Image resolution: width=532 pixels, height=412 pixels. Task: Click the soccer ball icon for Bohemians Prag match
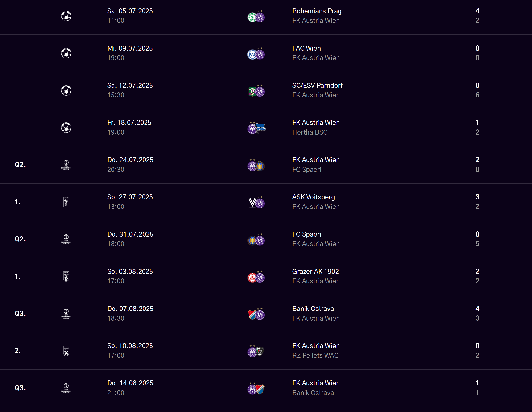[66, 16]
